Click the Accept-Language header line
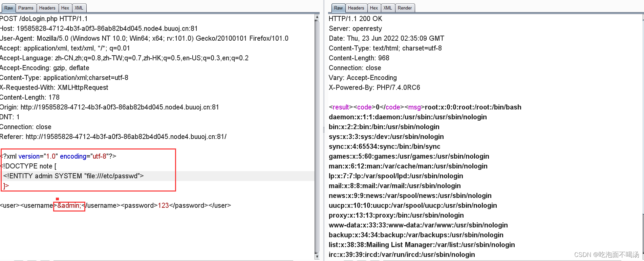This screenshot has height=261, width=644. click(x=124, y=58)
